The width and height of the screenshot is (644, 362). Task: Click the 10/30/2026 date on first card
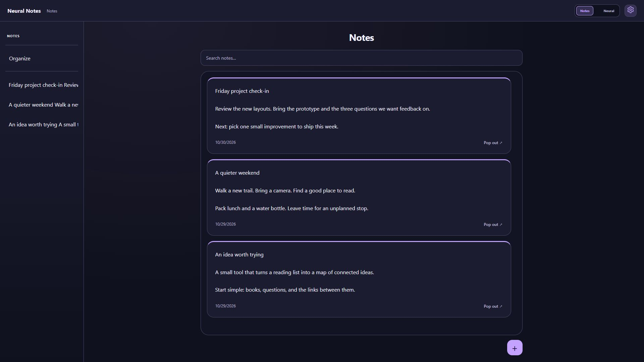(225, 142)
